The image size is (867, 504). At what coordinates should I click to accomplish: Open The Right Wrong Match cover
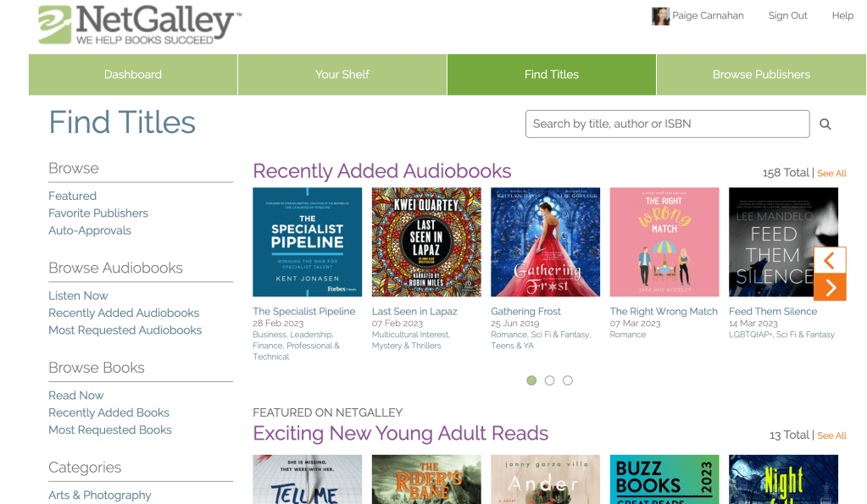click(664, 242)
